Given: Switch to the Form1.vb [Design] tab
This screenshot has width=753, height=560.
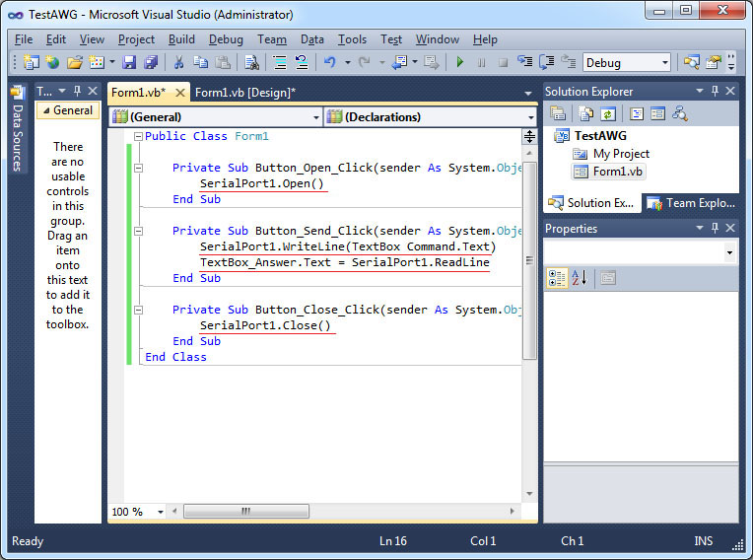Looking at the screenshot, I should coord(245,92).
